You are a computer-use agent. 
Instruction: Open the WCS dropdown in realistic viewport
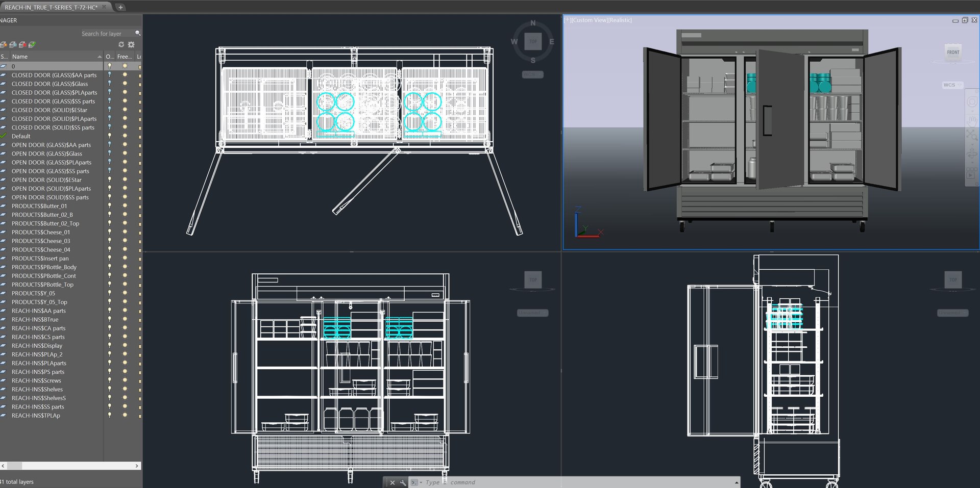(x=952, y=85)
